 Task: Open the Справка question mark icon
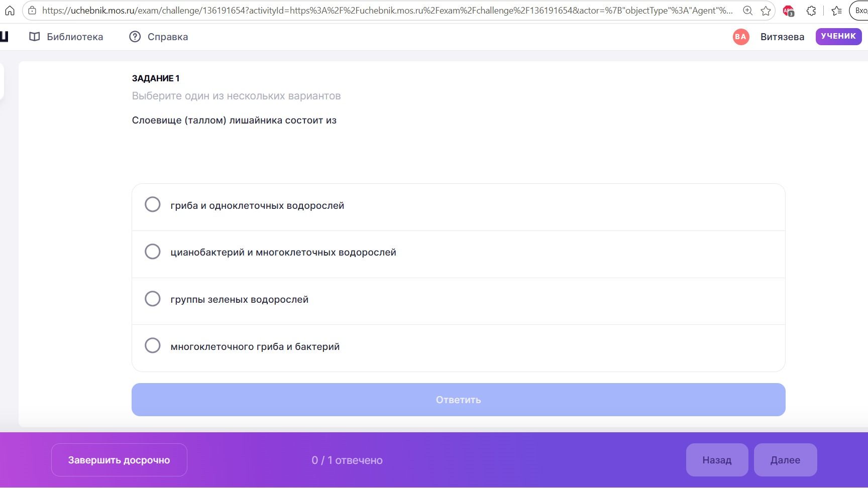(x=135, y=37)
